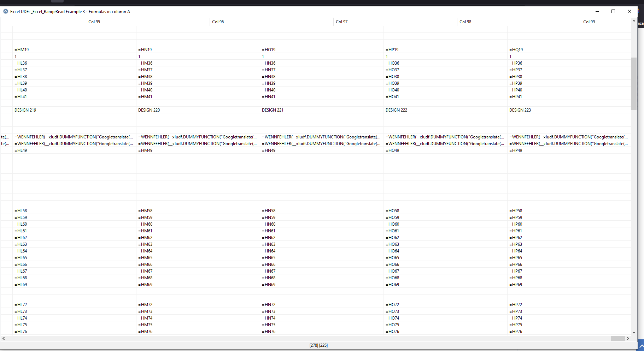
Task: Select the DESIGN 219 cell
Action: click(25, 110)
